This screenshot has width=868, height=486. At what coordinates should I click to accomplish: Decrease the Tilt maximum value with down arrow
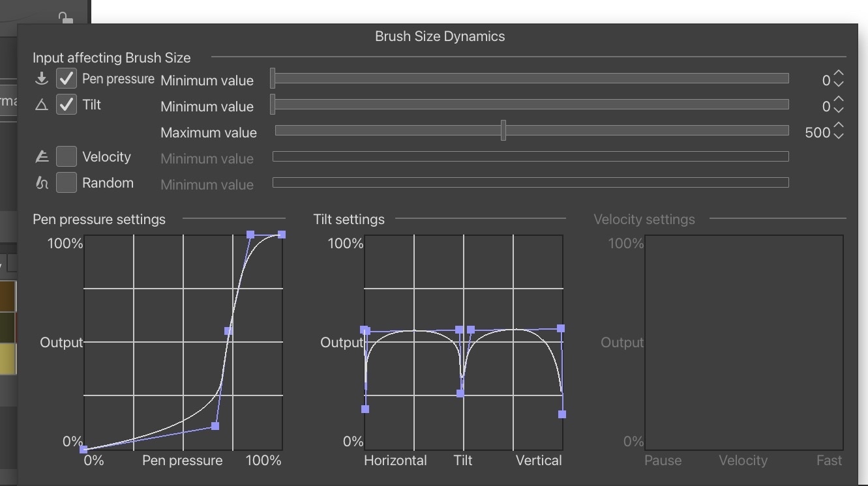pyautogui.click(x=839, y=136)
